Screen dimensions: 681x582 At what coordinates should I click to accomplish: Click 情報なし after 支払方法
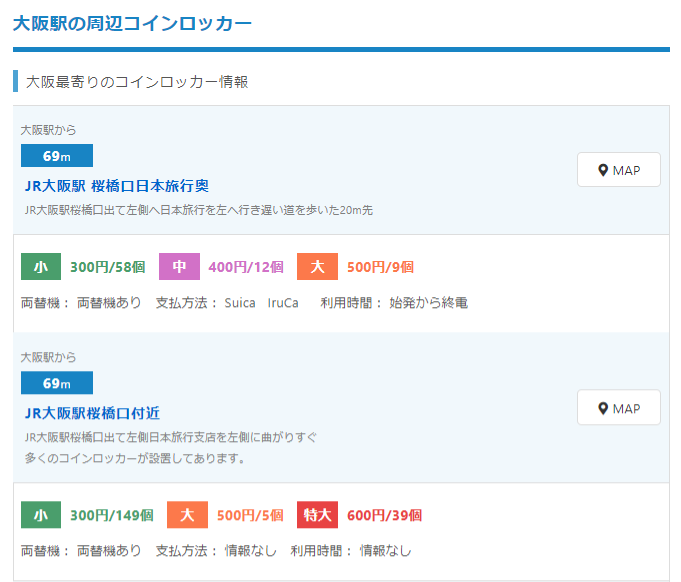[250, 551]
